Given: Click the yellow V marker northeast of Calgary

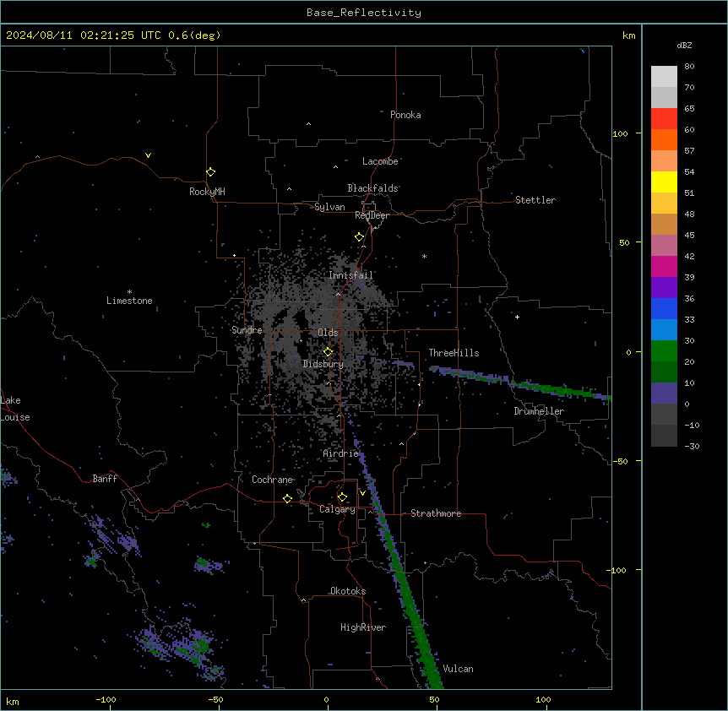Looking at the screenshot, I should 362,493.
